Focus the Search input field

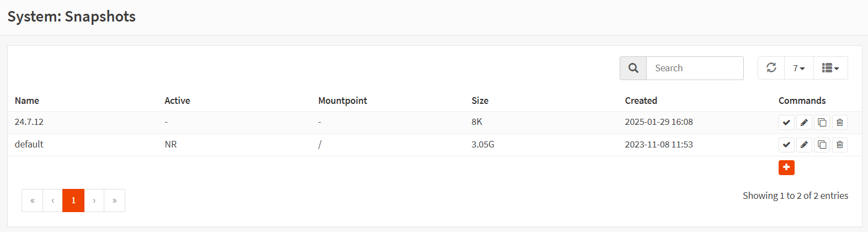(694, 68)
